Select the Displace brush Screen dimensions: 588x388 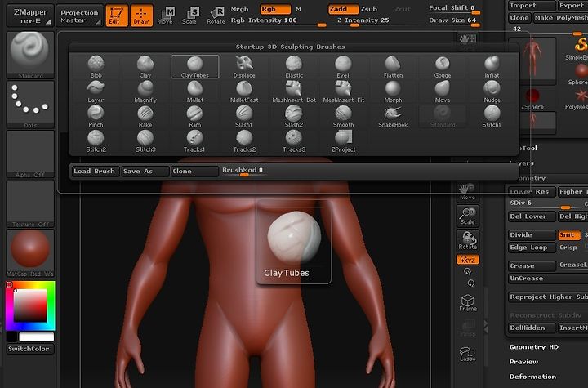click(x=244, y=67)
